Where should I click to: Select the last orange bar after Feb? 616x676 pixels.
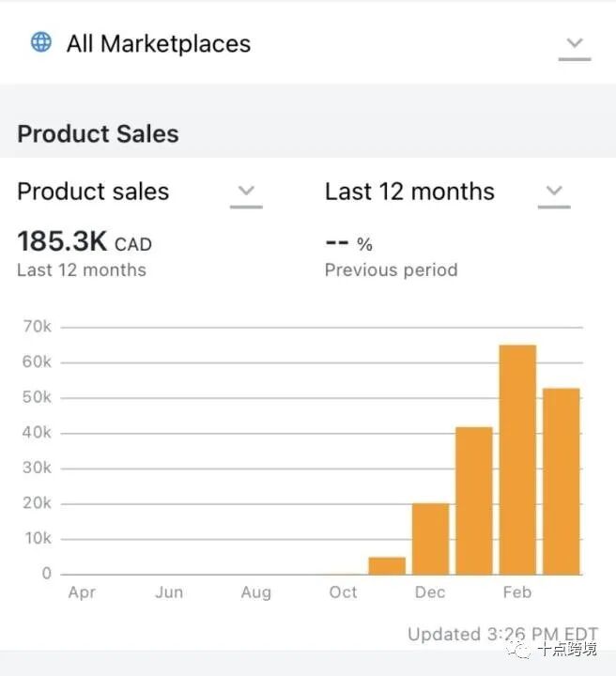tap(562, 482)
